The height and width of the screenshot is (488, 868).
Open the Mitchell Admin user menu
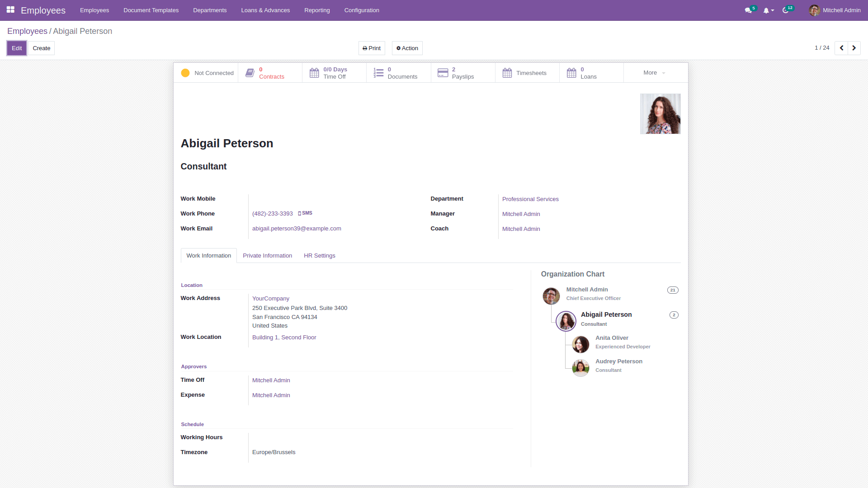coord(835,10)
